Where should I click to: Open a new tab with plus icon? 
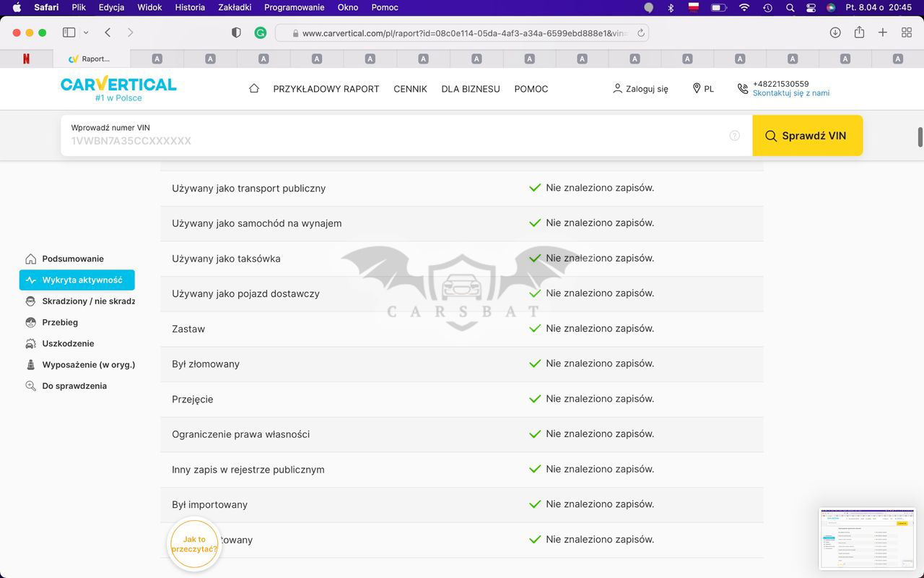883,33
